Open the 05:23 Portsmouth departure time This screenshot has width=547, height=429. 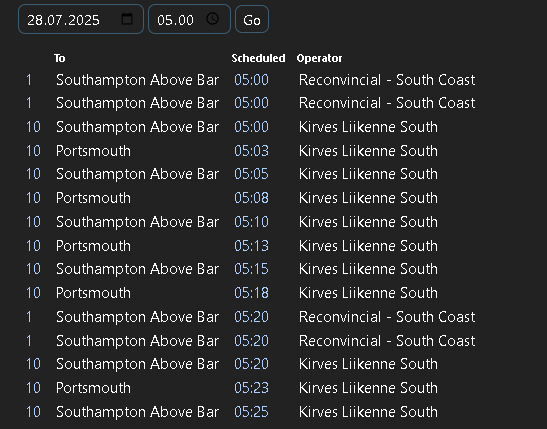click(251, 388)
